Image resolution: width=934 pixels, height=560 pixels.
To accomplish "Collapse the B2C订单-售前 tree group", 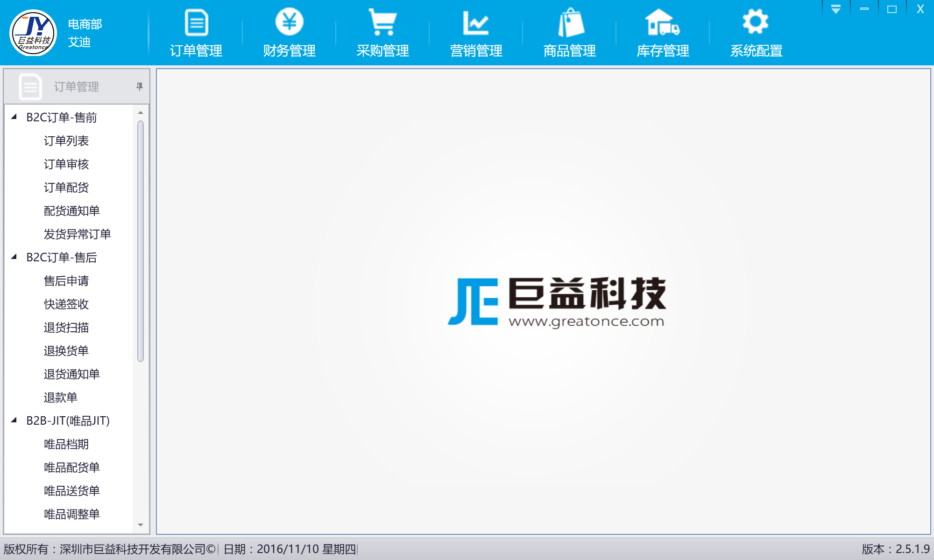I will click(14, 117).
